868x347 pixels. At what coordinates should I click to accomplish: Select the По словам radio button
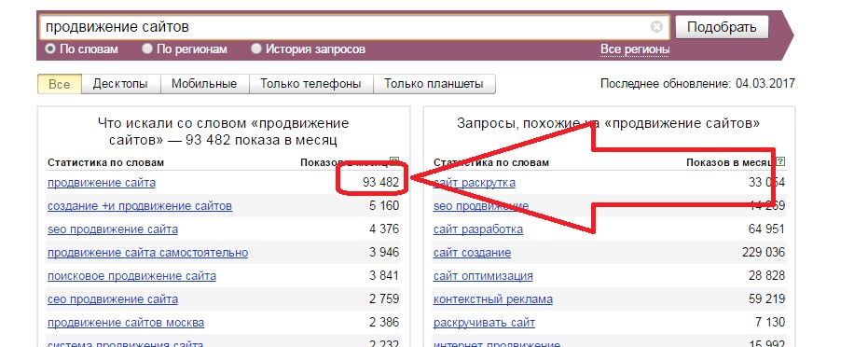pos(50,49)
